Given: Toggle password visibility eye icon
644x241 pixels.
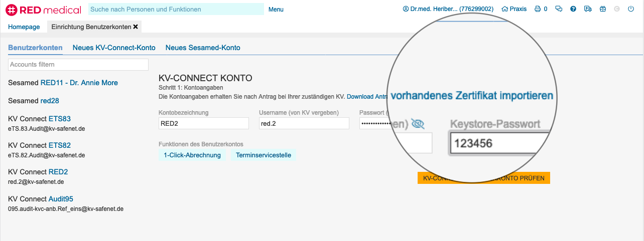Looking at the screenshot, I should tap(417, 123).
